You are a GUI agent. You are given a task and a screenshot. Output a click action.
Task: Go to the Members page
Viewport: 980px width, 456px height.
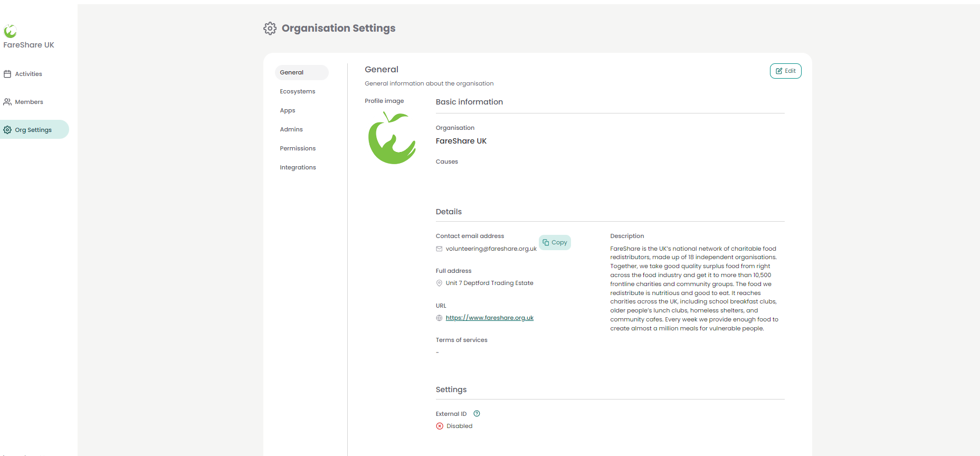(x=29, y=102)
